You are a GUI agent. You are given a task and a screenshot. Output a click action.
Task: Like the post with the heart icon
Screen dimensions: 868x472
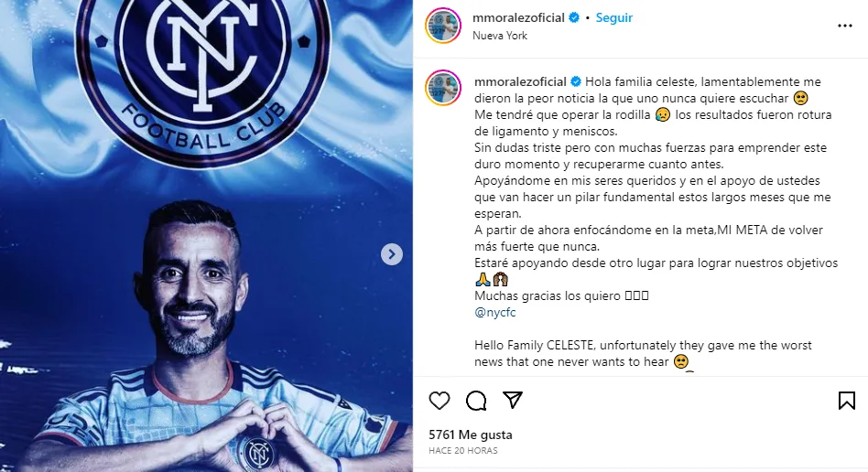coord(439,400)
